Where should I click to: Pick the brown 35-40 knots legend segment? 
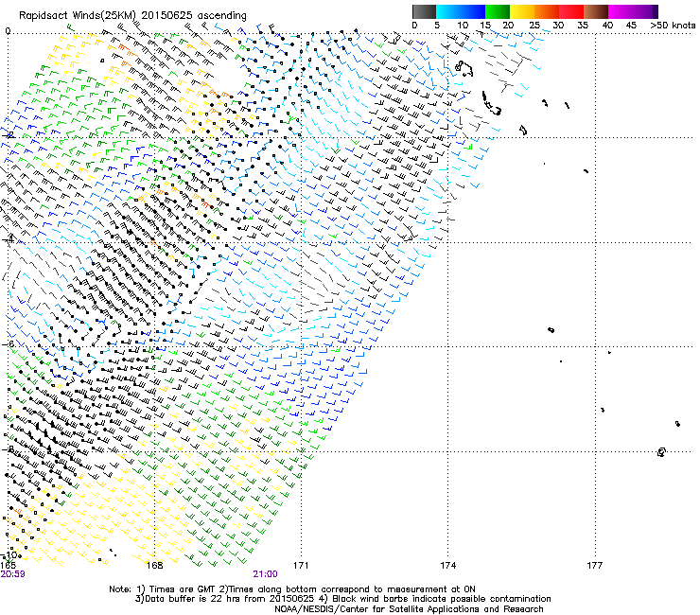click(596, 11)
